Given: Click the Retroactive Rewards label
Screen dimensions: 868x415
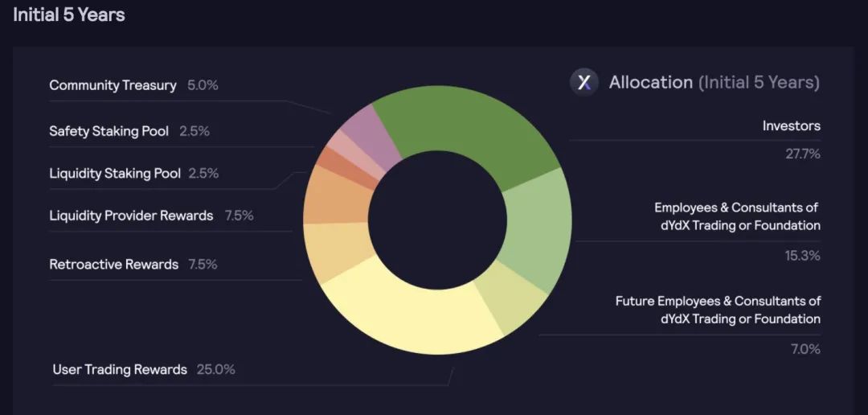Looking at the screenshot, I should (113, 265).
